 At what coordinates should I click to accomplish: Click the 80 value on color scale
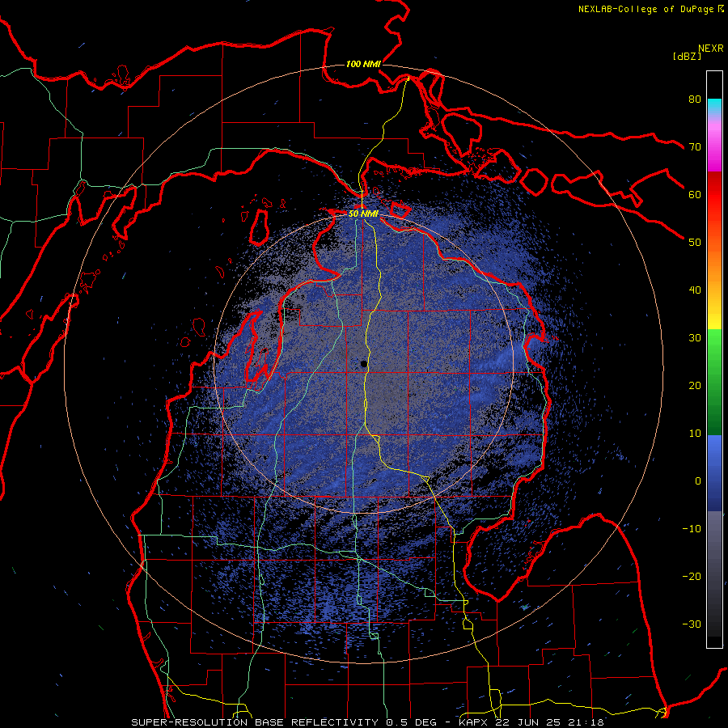coord(695,99)
